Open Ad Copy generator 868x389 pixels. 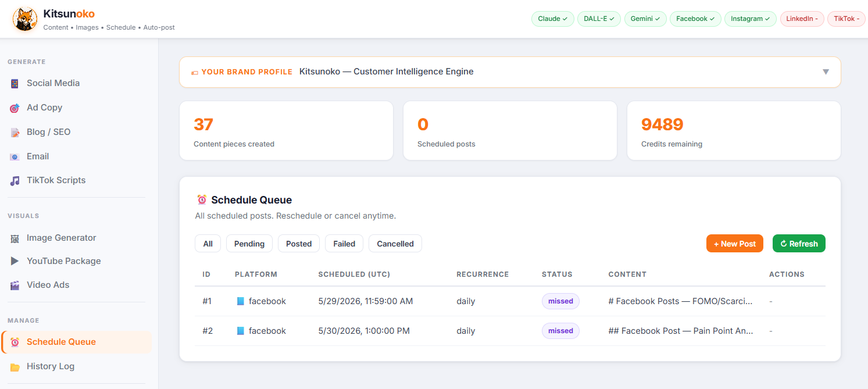click(76, 108)
